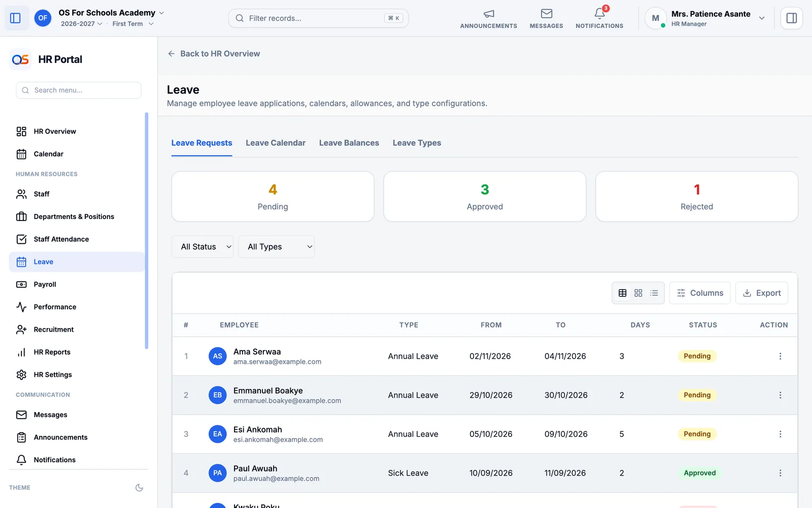Screen dimensions: 812x508
Task: Switch to list view layout
Action: tap(654, 293)
